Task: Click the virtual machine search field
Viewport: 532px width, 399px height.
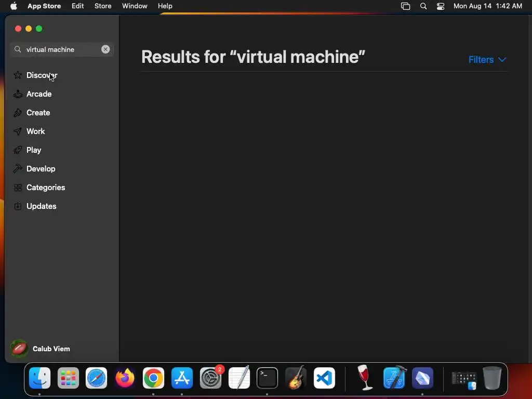Action: pos(62,49)
